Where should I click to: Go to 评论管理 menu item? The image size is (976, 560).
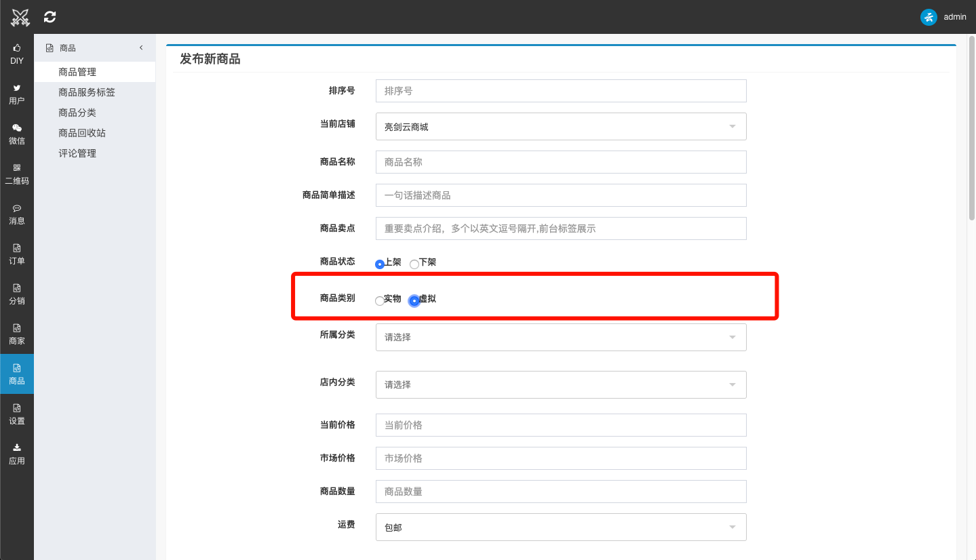tap(95, 153)
